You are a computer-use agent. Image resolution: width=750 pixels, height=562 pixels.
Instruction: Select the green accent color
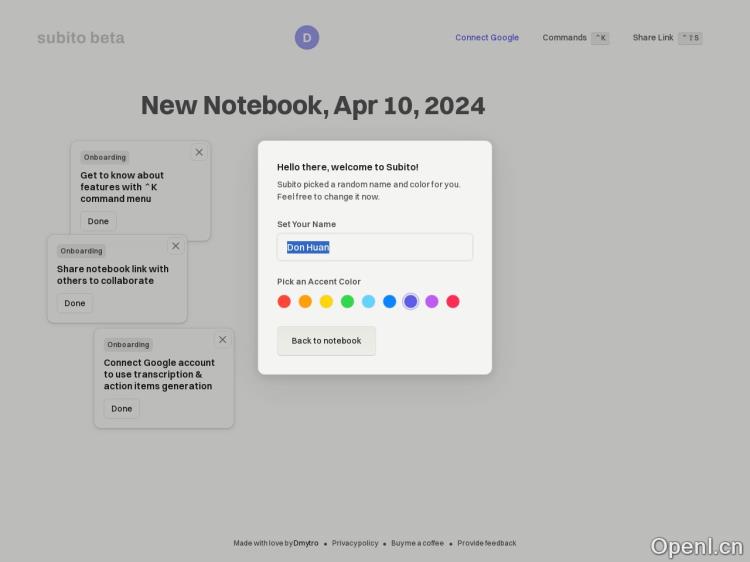pyautogui.click(x=347, y=301)
